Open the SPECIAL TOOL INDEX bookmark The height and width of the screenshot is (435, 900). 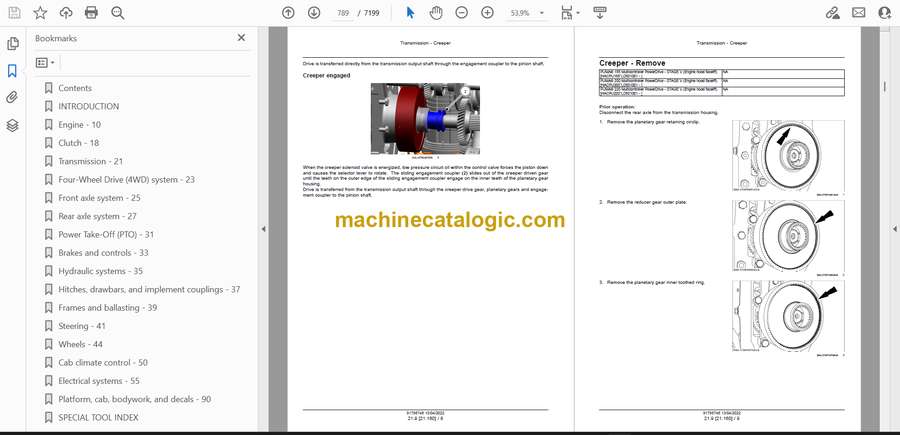pyautogui.click(x=98, y=418)
